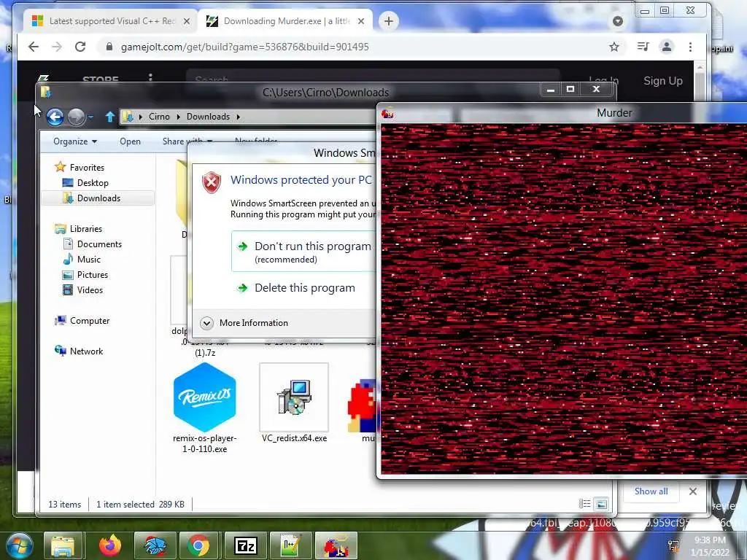The height and width of the screenshot is (560, 747).
Task: Select Network in navigation pane
Action: tap(86, 351)
